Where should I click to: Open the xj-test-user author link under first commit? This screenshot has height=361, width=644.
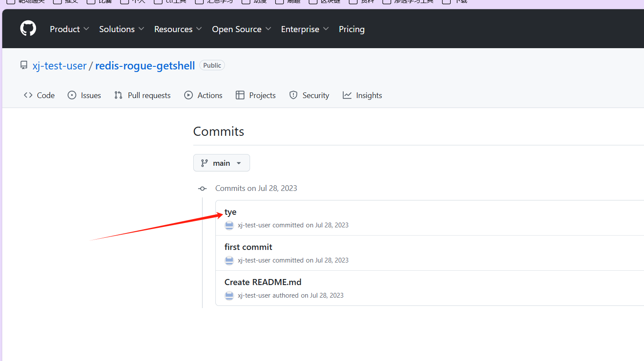pos(254,260)
